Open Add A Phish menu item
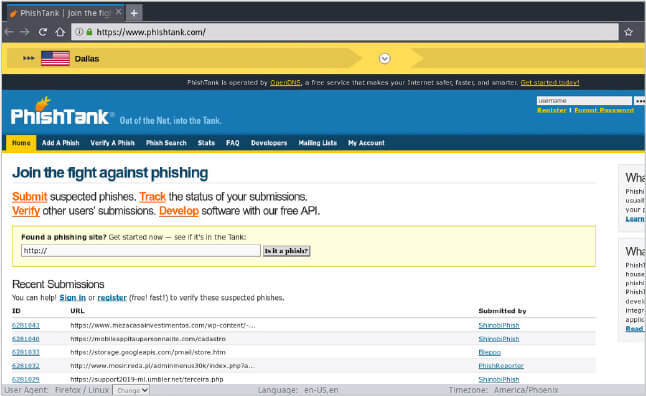 point(61,143)
